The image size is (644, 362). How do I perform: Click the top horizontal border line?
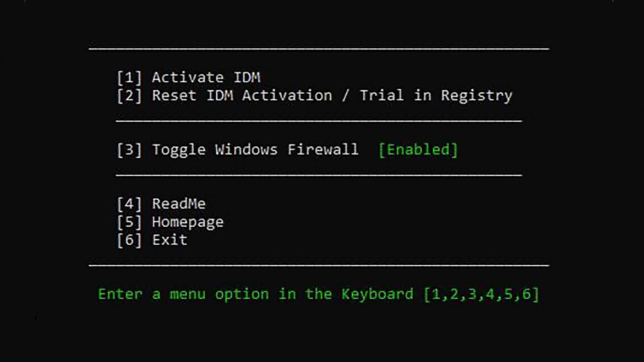319,49
